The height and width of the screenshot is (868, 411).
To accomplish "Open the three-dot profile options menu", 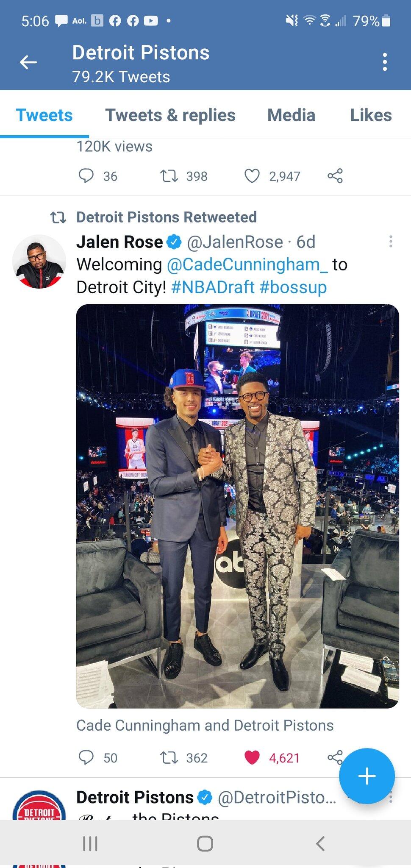I will pyautogui.click(x=385, y=62).
